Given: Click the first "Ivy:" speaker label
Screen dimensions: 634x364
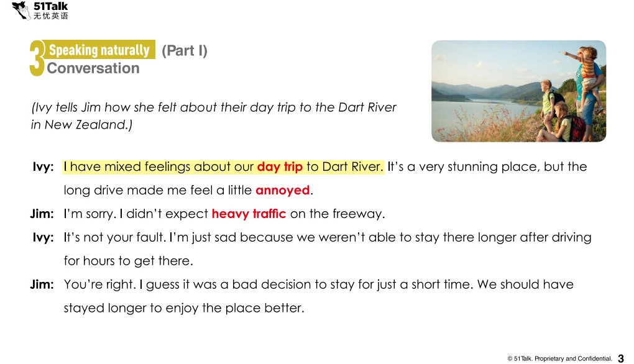Looking at the screenshot, I should (x=43, y=167).
